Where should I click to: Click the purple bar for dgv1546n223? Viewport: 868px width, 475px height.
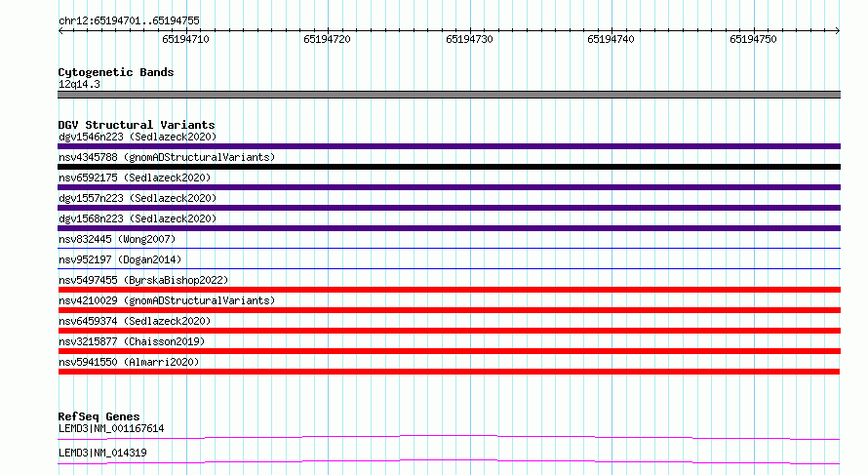[449, 146]
